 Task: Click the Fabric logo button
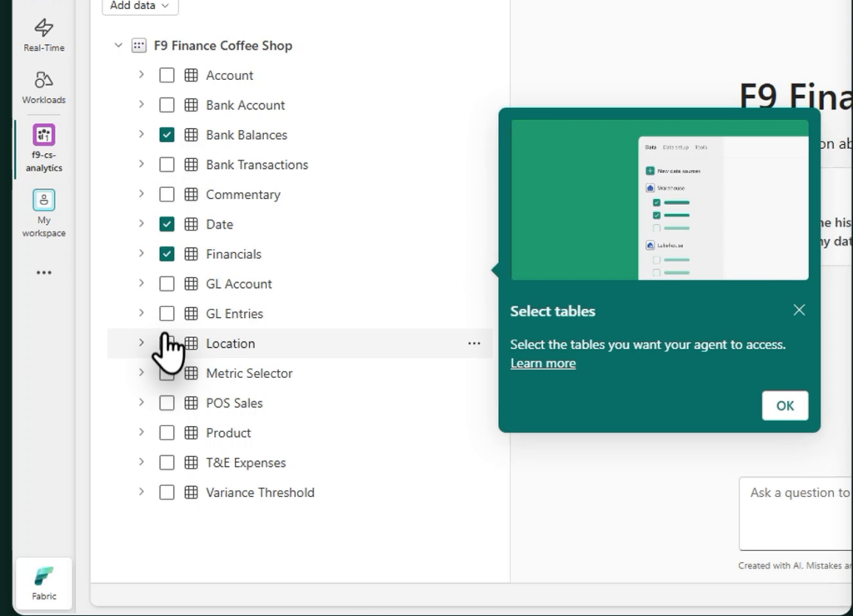click(x=44, y=584)
